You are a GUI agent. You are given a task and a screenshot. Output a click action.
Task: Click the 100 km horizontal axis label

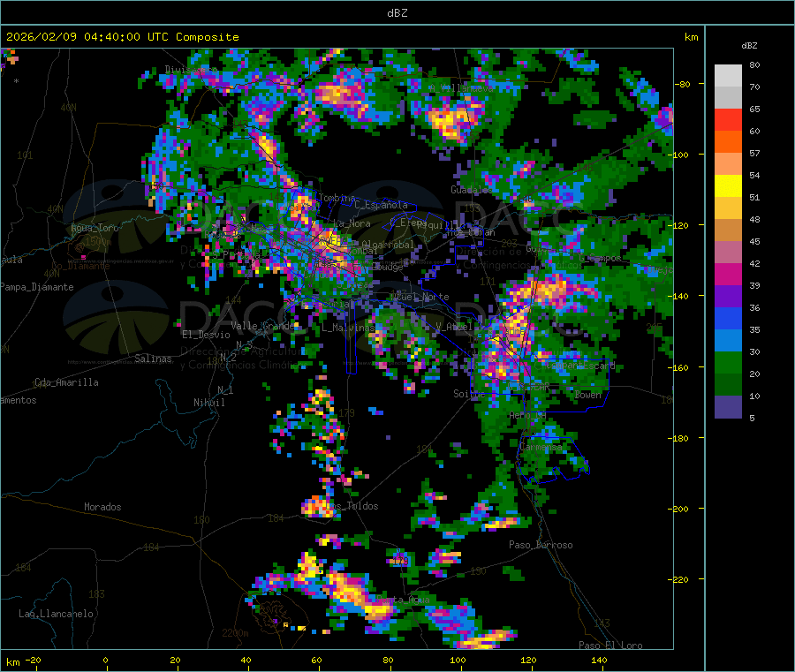pos(458,660)
